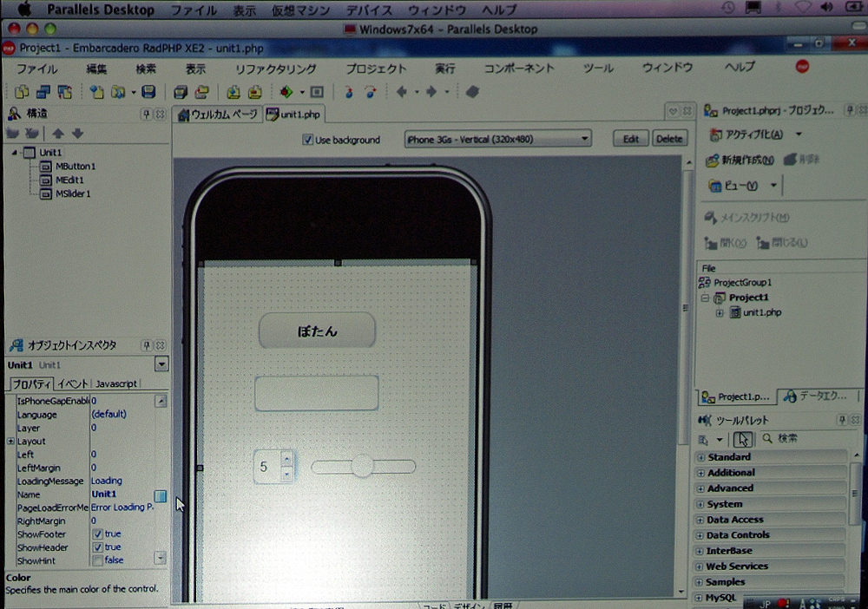
Task: Uncheck the ShowFooter property checkbox
Action: coord(97,534)
